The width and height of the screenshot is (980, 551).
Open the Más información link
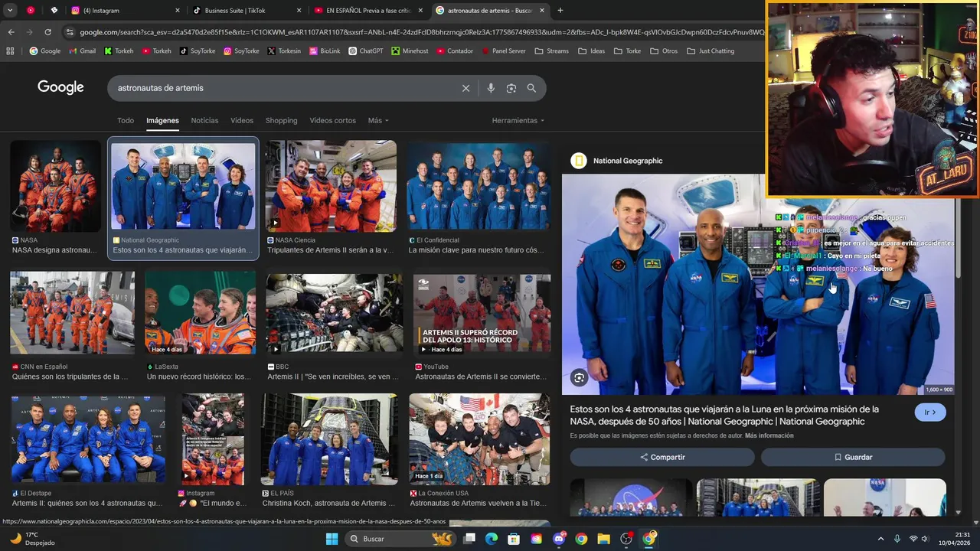pos(769,435)
